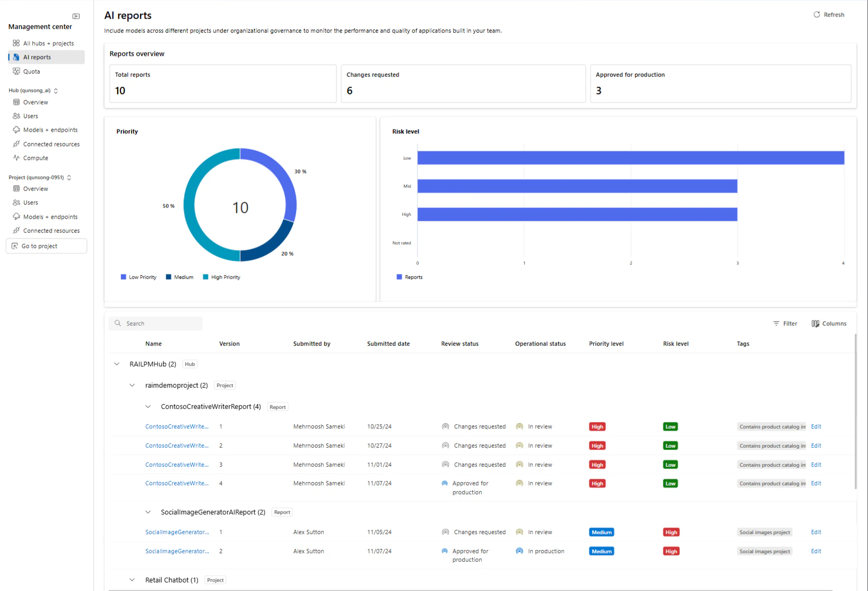868x591 pixels.
Task: Click the Mid risk level bar
Action: 577,186
